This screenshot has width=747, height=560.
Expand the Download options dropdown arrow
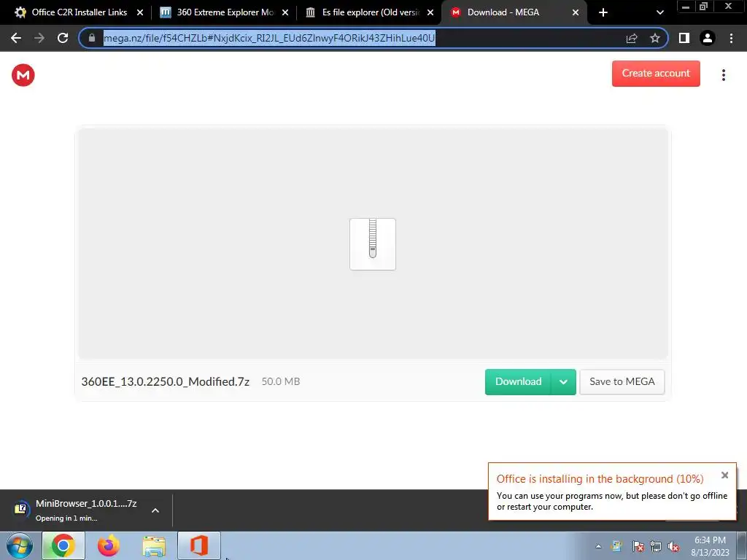pos(563,381)
